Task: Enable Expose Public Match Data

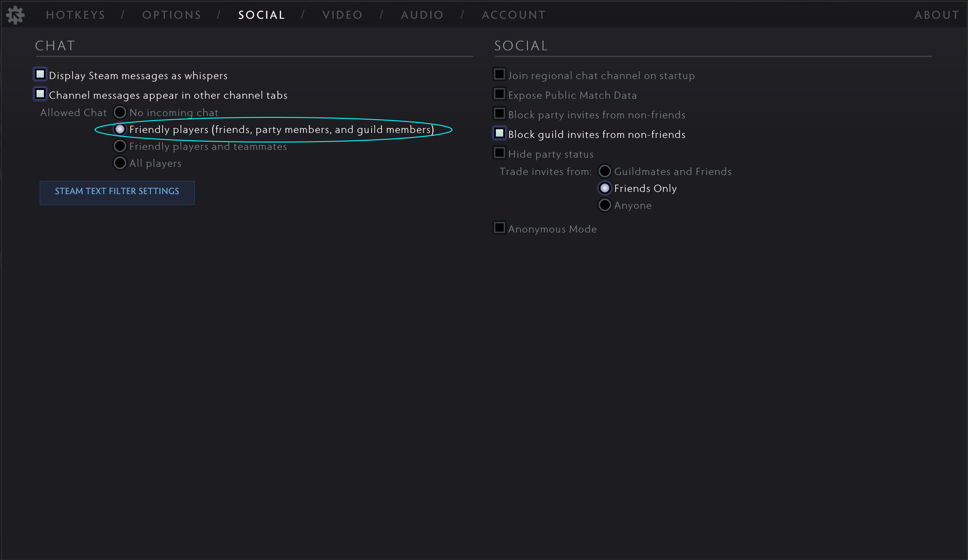Action: 500,94
